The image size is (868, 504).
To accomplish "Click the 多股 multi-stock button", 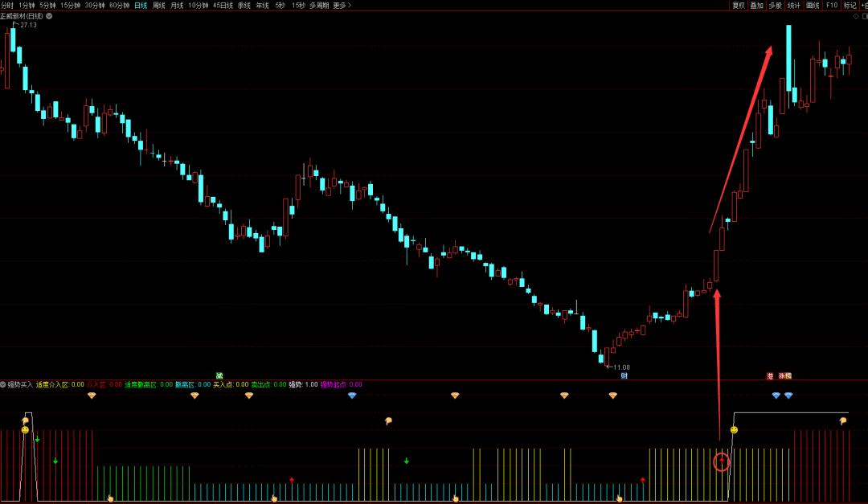I will tap(775, 5).
